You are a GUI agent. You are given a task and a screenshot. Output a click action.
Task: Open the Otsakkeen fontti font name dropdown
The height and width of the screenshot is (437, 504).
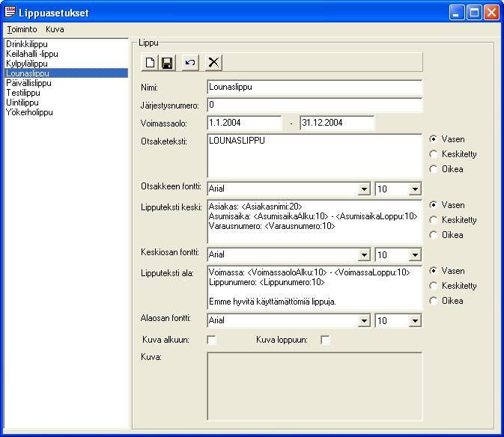pos(364,189)
